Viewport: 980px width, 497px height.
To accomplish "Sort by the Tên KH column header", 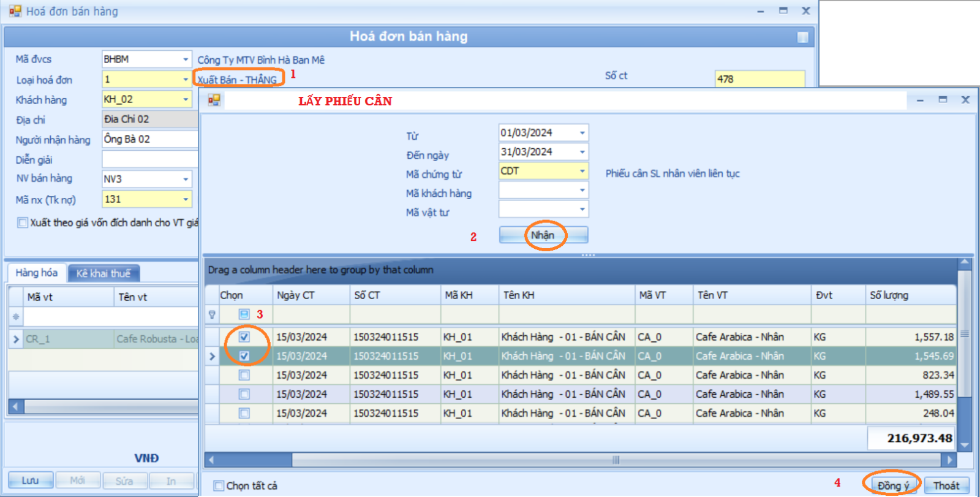I will [x=567, y=295].
